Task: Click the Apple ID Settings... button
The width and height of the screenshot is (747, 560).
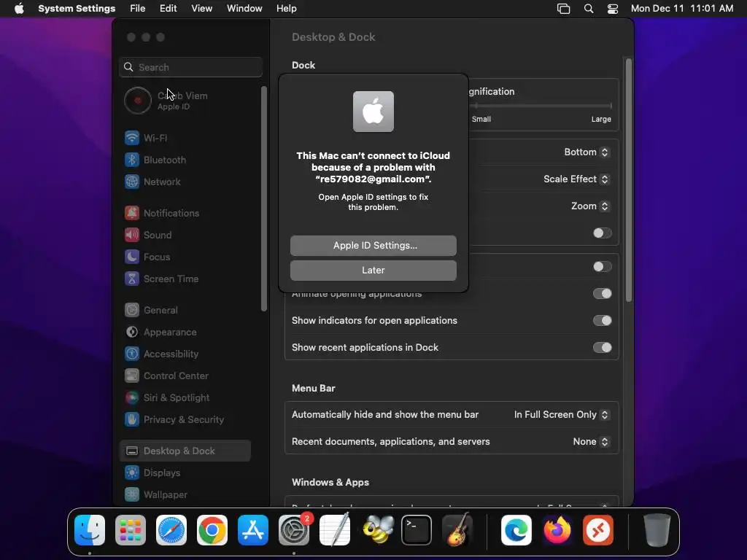Action: point(373,246)
